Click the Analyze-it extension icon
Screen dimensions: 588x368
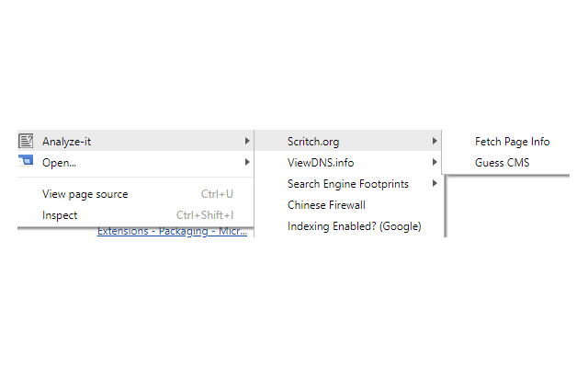(26, 141)
